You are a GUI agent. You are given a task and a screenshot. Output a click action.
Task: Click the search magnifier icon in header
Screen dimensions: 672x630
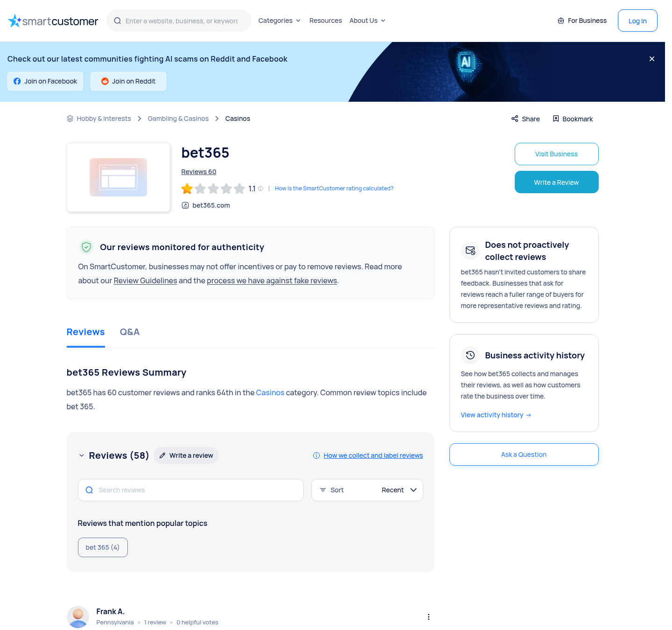point(118,21)
